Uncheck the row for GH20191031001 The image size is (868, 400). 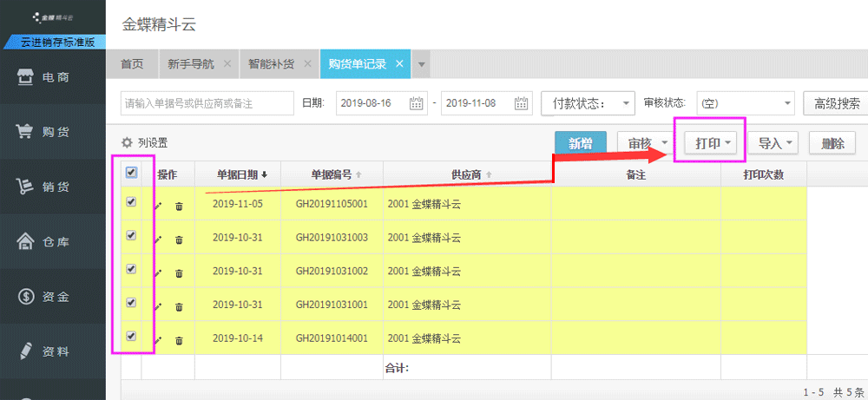pos(131,303)
